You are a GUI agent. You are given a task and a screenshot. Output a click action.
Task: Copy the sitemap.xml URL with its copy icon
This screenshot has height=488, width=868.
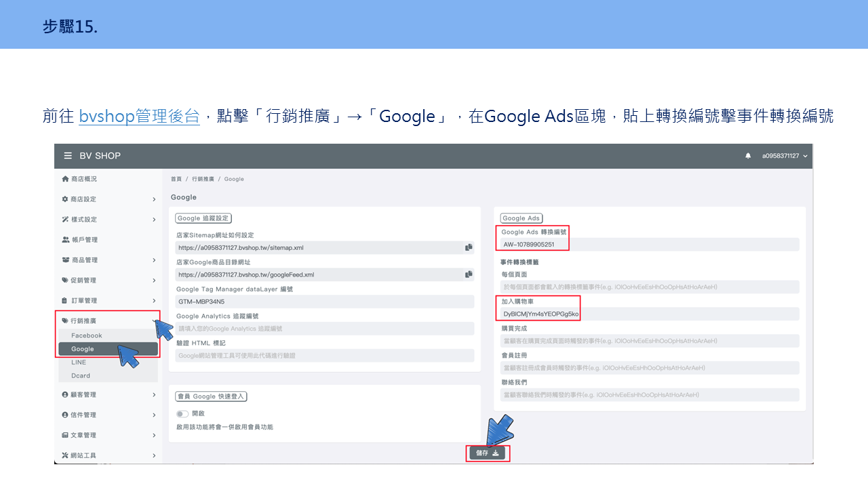(x=469, y=247)
